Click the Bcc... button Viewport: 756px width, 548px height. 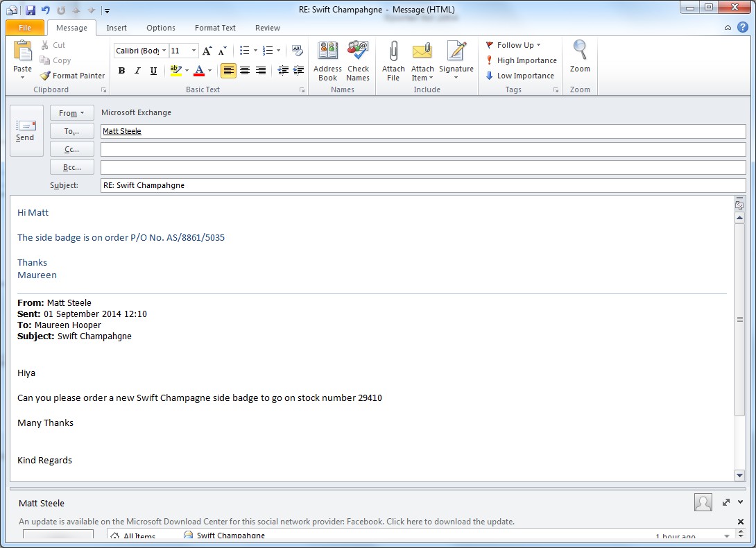tap(72, 167)
